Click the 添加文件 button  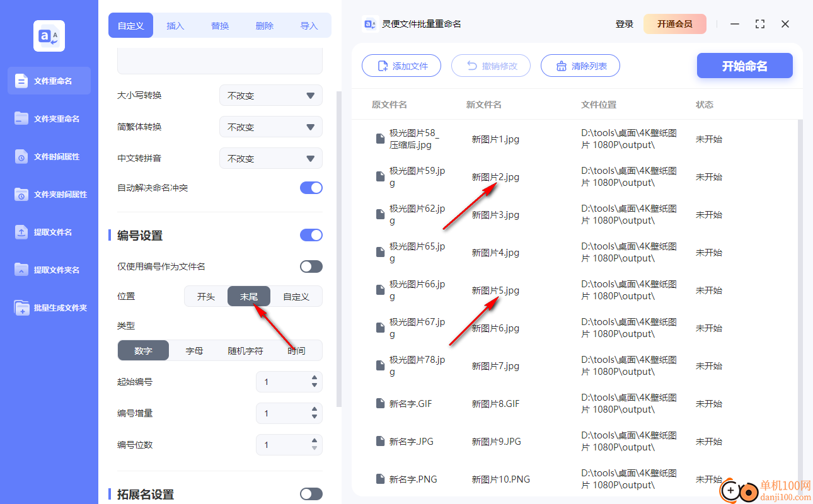(x=401, y=66)
